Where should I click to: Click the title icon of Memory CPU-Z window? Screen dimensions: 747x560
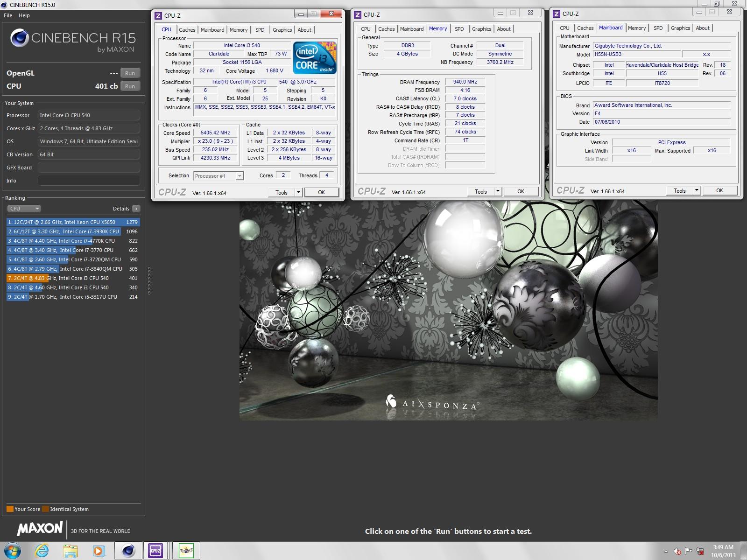click(358, 14)
